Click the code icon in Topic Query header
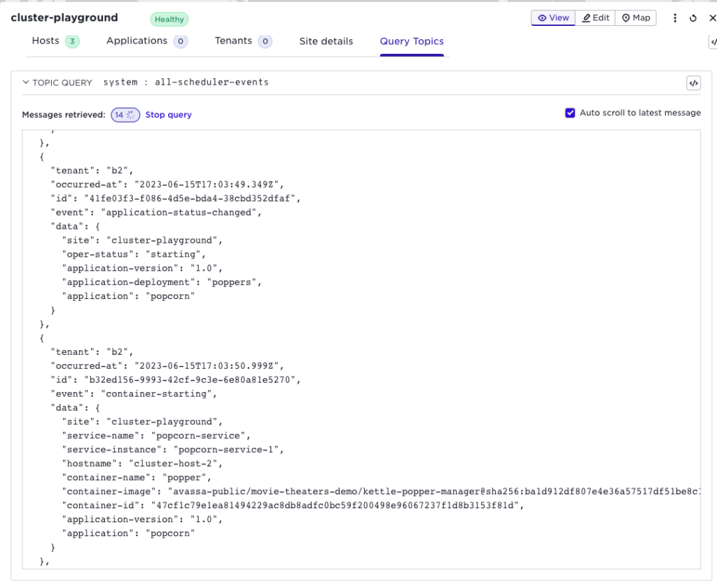This screenshot has height=588, width=717. 693,83
